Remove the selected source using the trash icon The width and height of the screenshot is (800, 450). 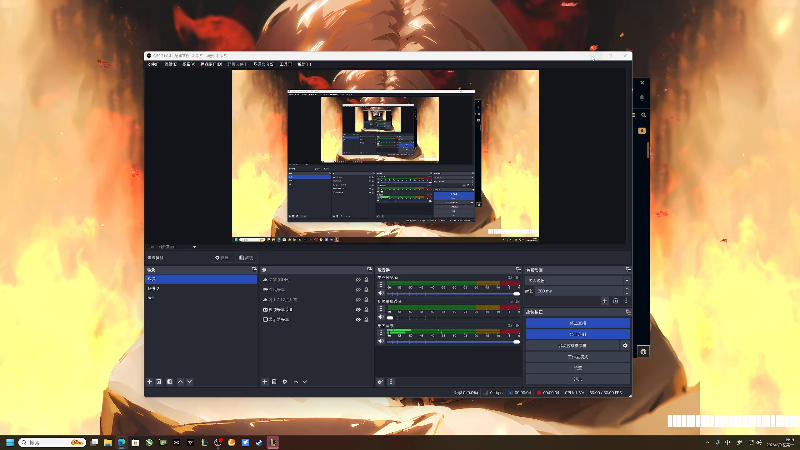274,382
